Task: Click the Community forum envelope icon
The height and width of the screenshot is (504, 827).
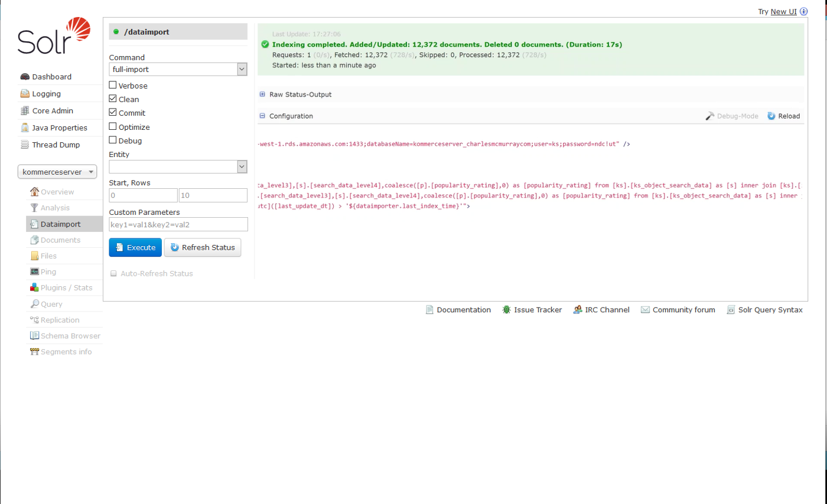Action: point(645,310)
